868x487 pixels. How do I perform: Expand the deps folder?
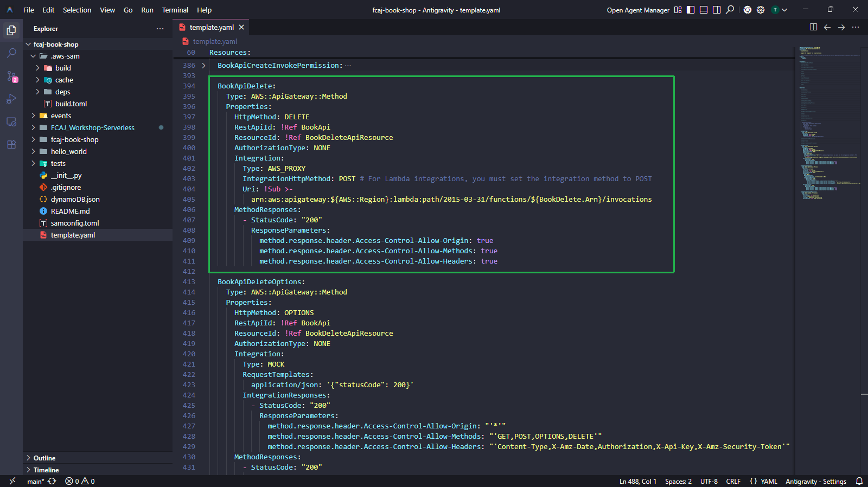37,92
